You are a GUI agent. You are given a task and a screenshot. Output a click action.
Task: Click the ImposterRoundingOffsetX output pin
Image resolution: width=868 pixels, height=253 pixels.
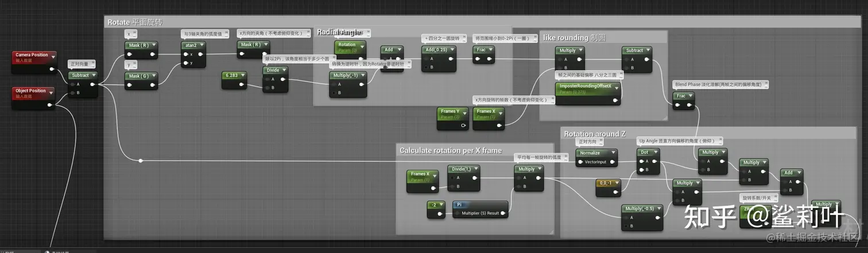616,101
